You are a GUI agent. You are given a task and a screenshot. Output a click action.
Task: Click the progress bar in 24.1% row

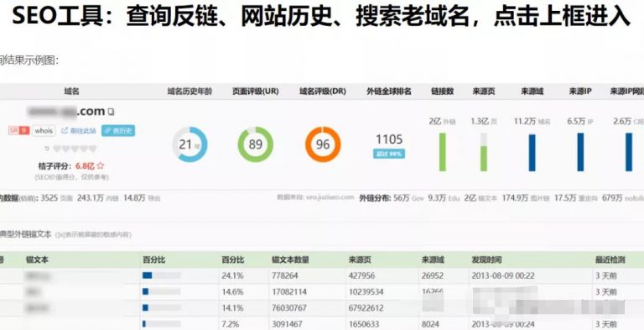(x=161, y=275)
